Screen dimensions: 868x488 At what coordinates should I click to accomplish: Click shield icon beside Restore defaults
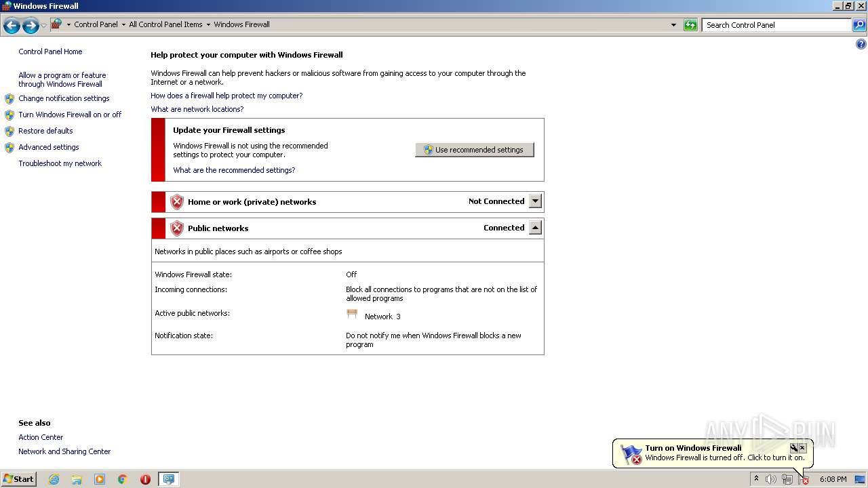(x=9, y=131)
